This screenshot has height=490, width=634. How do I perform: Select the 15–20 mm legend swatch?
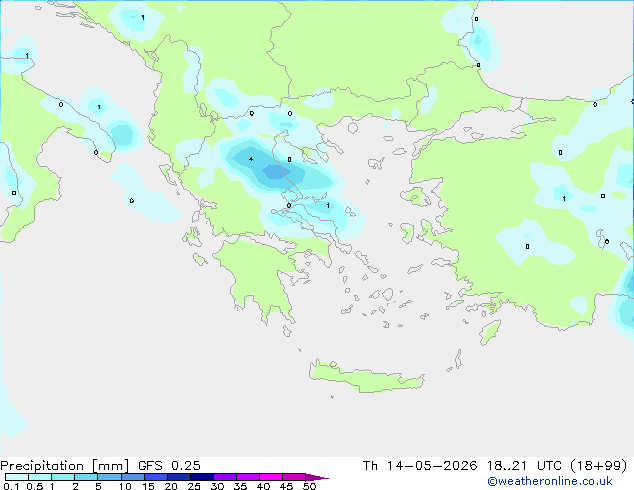pos(155,477)
